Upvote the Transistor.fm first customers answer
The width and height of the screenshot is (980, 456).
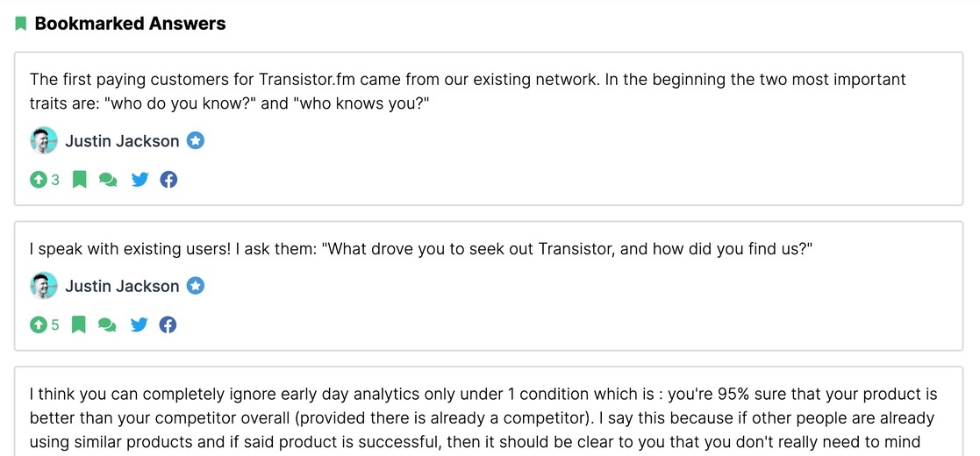tap(39, 180)
